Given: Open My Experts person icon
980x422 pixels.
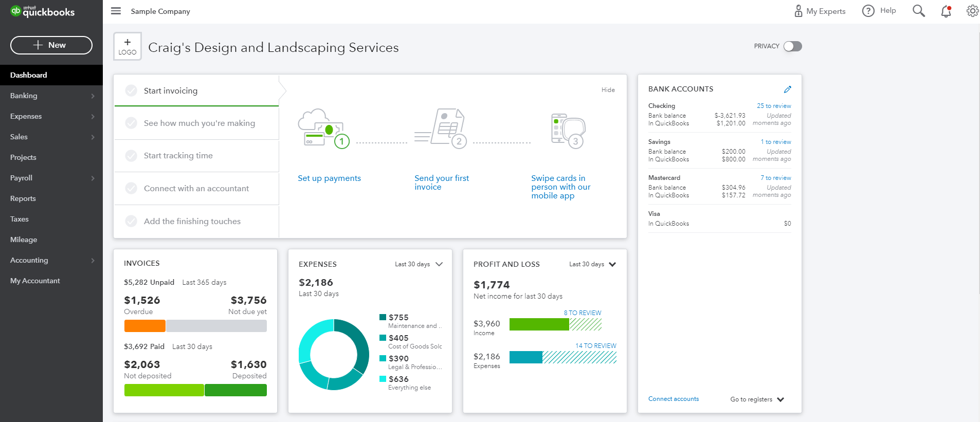Looking at the screenshot, I should pos(798,11).
